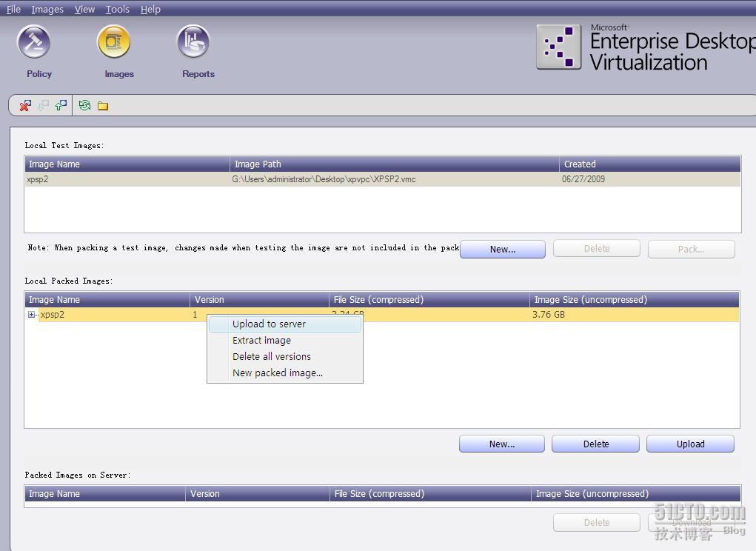This screenshot has height=551, width=756.
Task: Select xpsp2 in Local Packed Images
Action: (52, 315)
